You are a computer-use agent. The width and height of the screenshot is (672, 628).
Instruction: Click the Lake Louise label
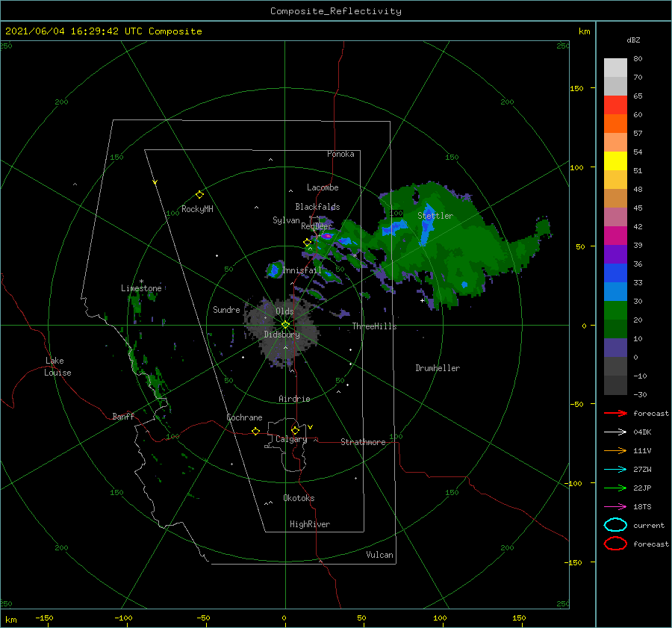pyautogui.click(x=57, y=367)
